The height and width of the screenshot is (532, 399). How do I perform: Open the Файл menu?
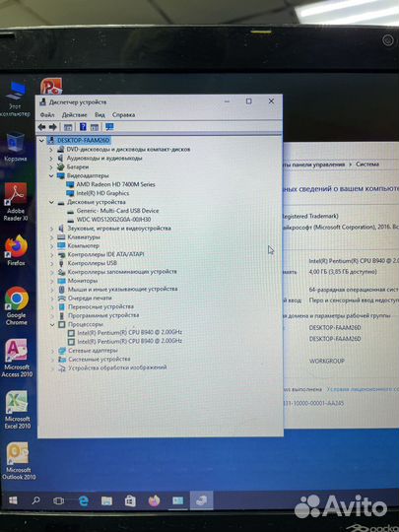[x=47, y=115]
